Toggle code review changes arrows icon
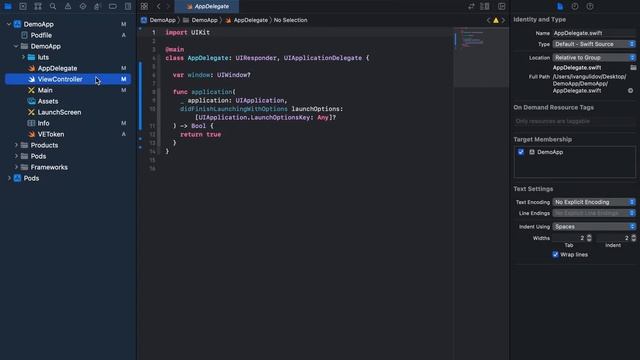 pos(471,7)
